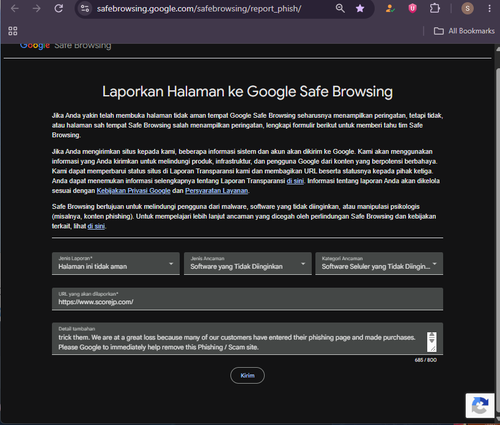
Task: Open Persyaratan Layanan link
Action: 217,191
